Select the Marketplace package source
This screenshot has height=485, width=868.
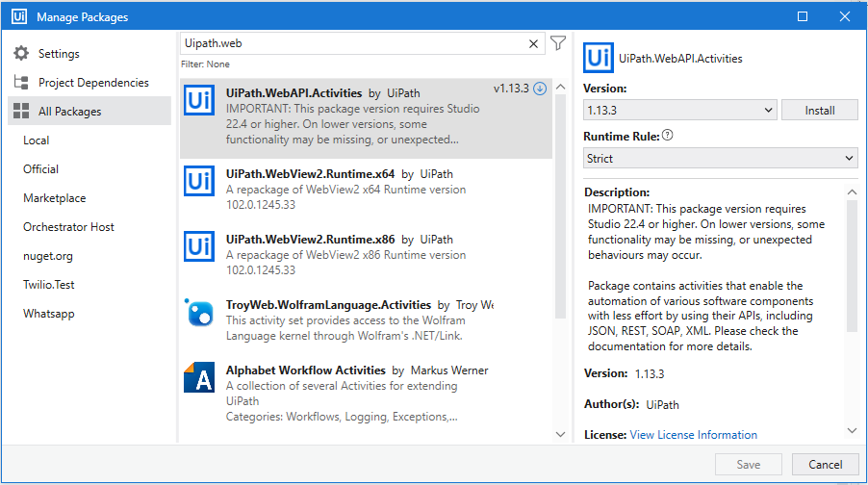click(x=54, y=198)
